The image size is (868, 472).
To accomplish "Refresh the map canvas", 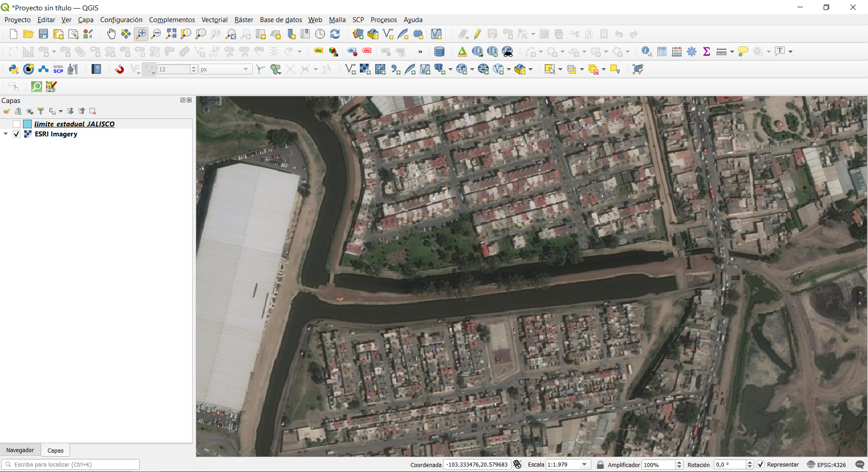I will click(x=335, y=34).
